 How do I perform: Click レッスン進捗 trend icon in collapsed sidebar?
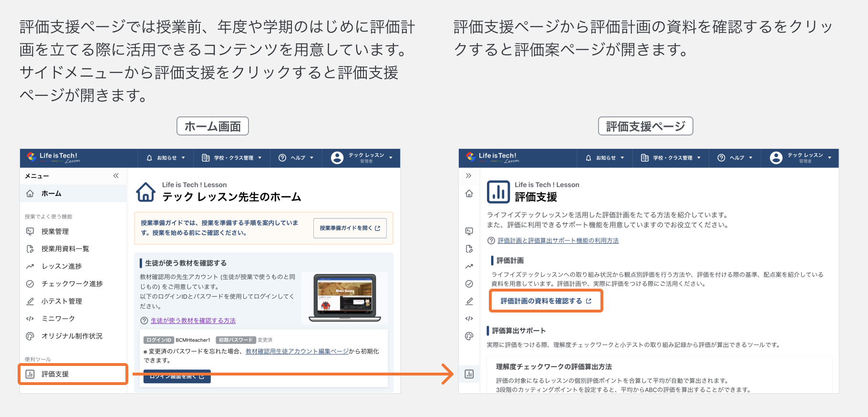pos(469,266)
